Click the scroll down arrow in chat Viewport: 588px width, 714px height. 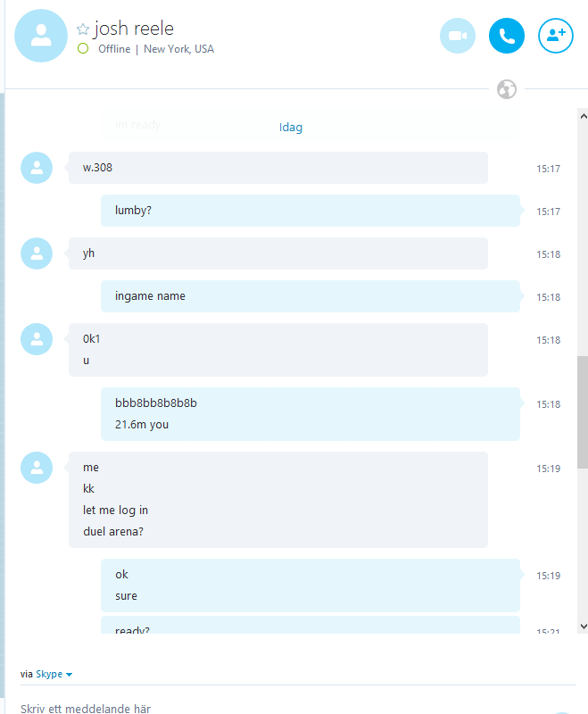click(584, 627)
